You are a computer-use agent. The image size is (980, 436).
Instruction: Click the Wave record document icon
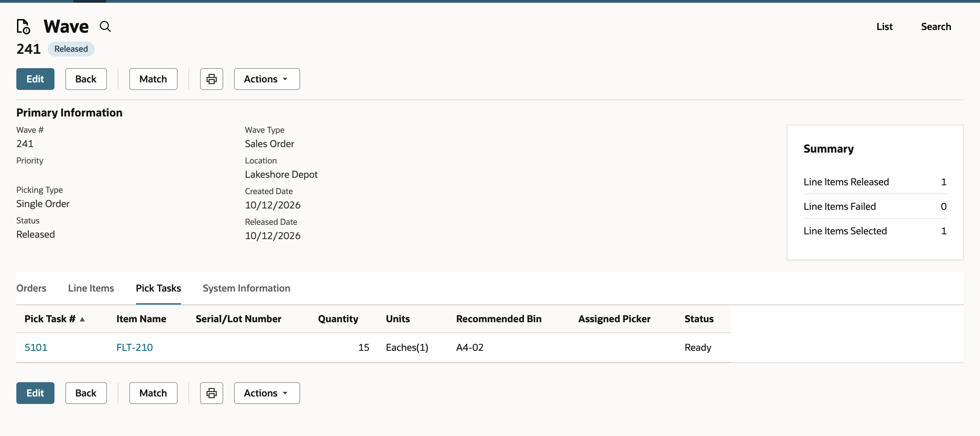[x=23, y=27]
